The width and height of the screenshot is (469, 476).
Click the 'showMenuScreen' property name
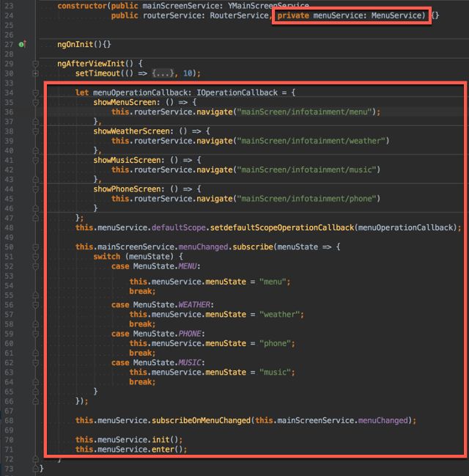pyautogui.click(x=125, y=102)
